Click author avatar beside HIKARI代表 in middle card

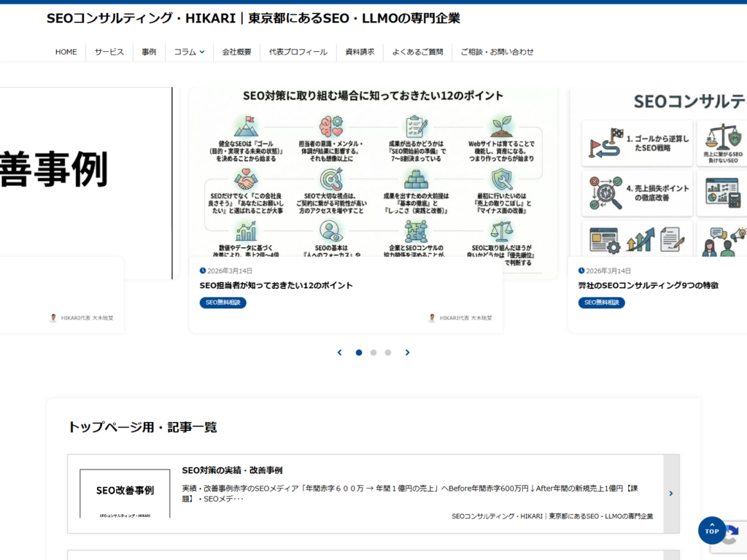pyautogui.click(x=432, y=318)
